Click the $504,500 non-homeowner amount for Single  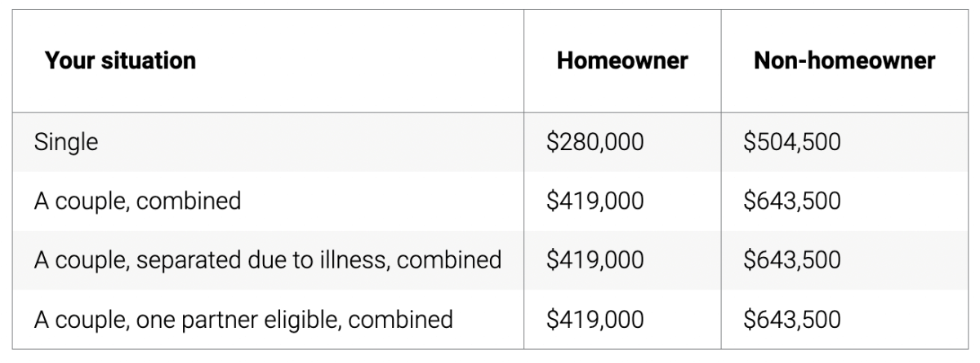791,142
